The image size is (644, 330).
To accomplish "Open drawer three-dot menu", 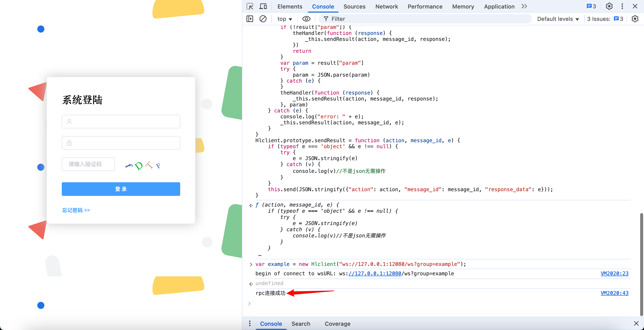I will tap(250, 323).
